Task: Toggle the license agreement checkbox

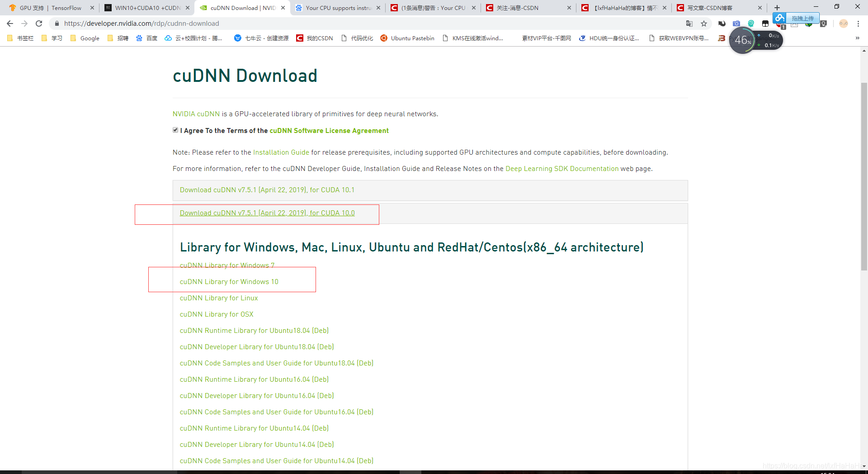Action: [x=175, y=130]
